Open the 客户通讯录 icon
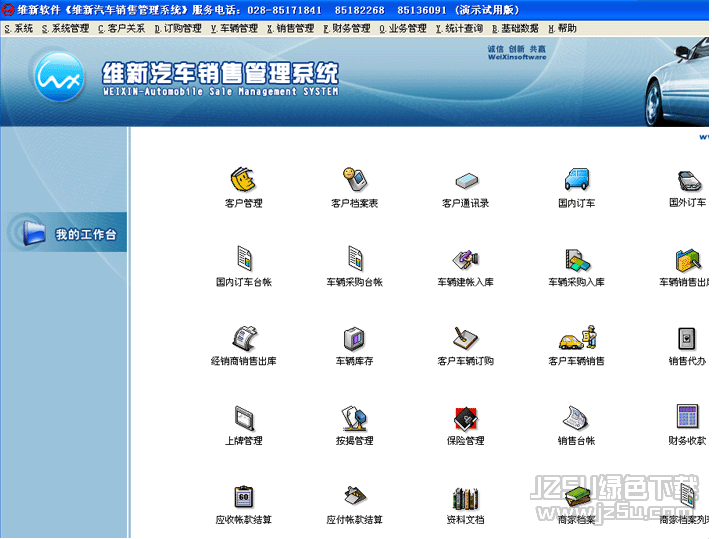This screenshot has height=539, width=712. [466, 180]
